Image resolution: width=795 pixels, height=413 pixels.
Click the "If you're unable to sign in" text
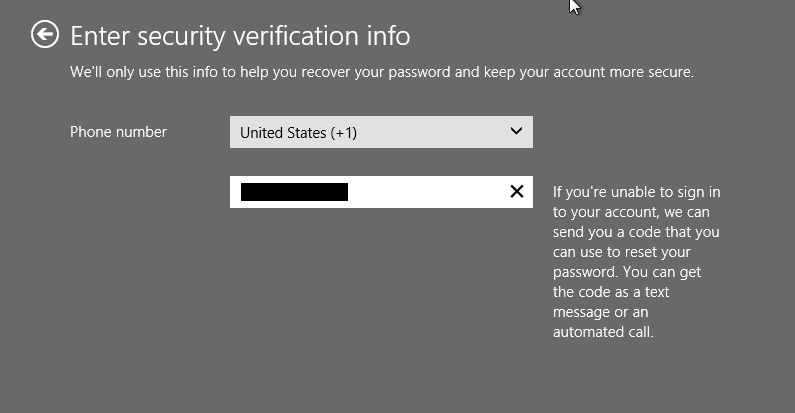pyautogui.click(x=636, y=192)
